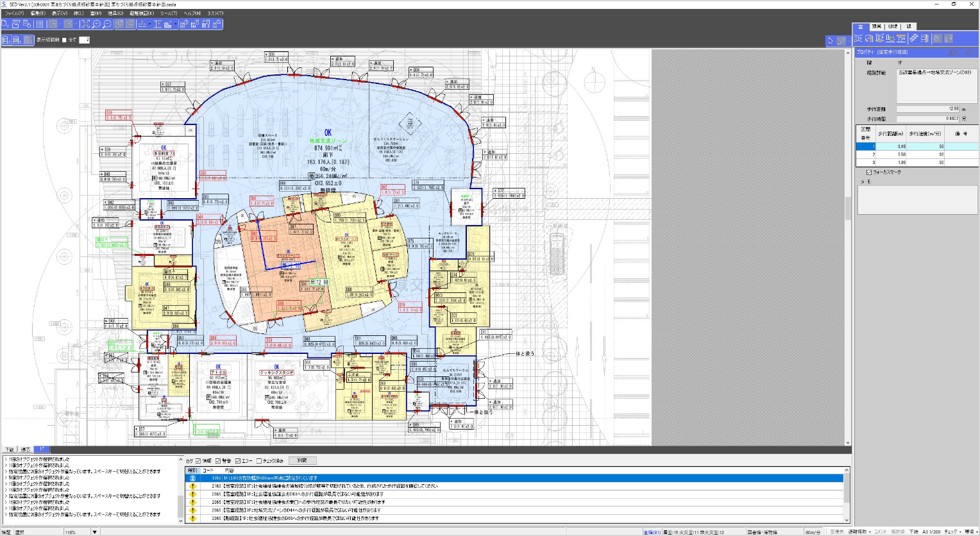Open the ヘルプ(H) menu

point(192,13)
